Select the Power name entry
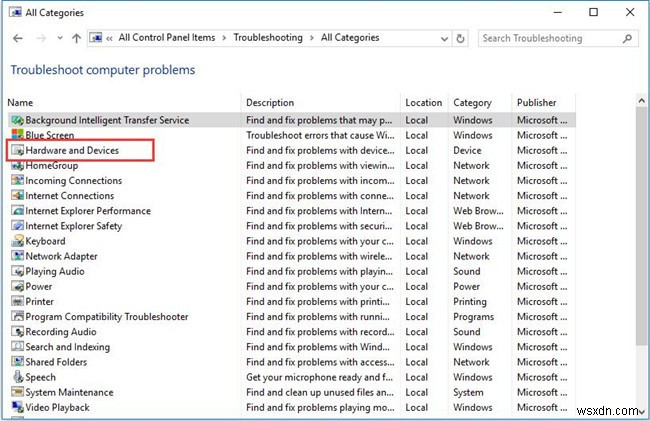The height and width of the screenshot is (421, 650). [x=39, y=286]
